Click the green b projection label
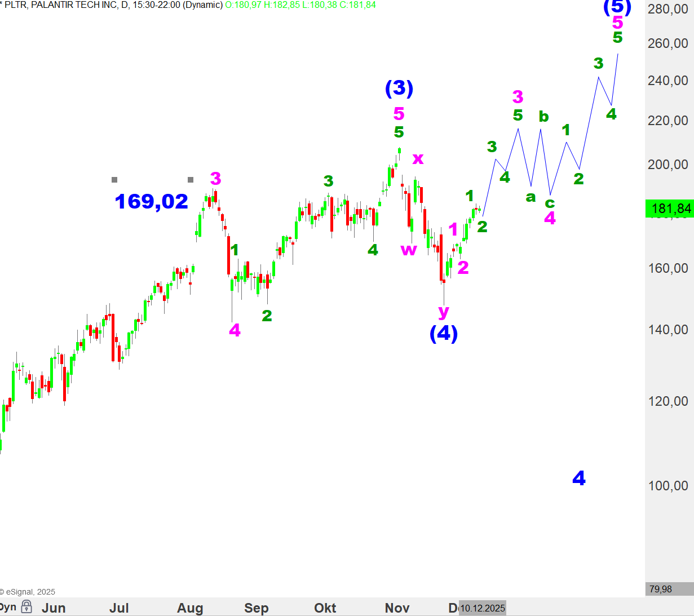This screenshot has height=616, width=694. 543,117
